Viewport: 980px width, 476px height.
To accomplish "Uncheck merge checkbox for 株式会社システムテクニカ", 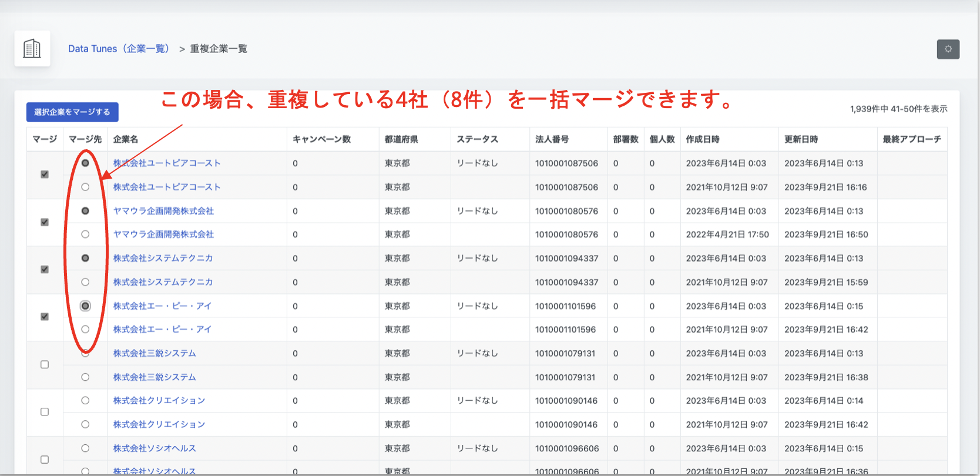I will coord(45,270).
